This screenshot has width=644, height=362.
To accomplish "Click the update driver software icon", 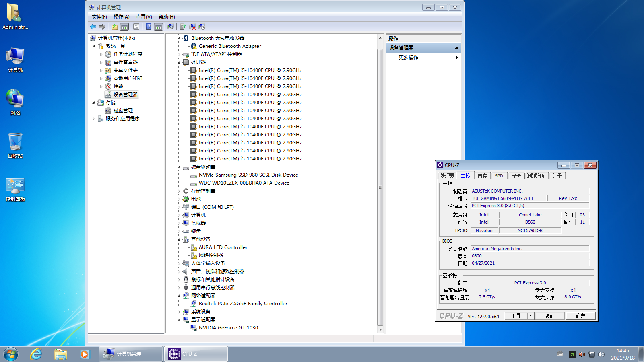I will (x=183, y=27).
